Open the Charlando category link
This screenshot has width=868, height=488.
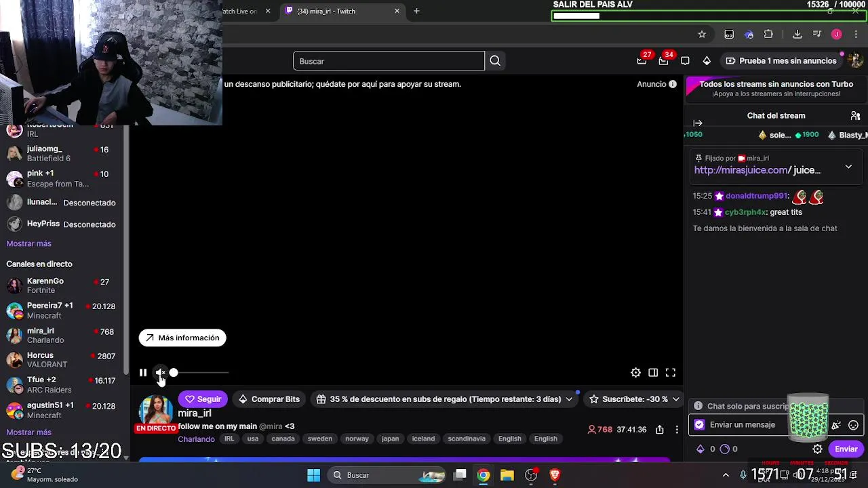pyautogui.click(x=196, y=439)
